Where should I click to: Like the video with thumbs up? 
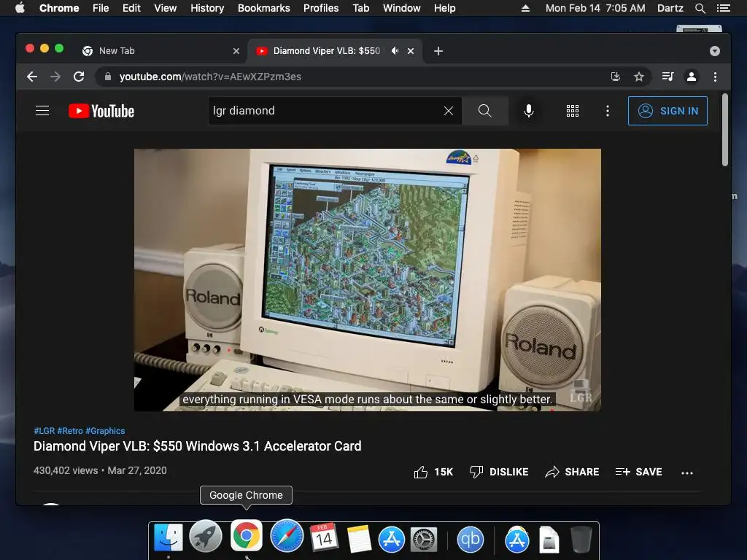click(433, 472)
